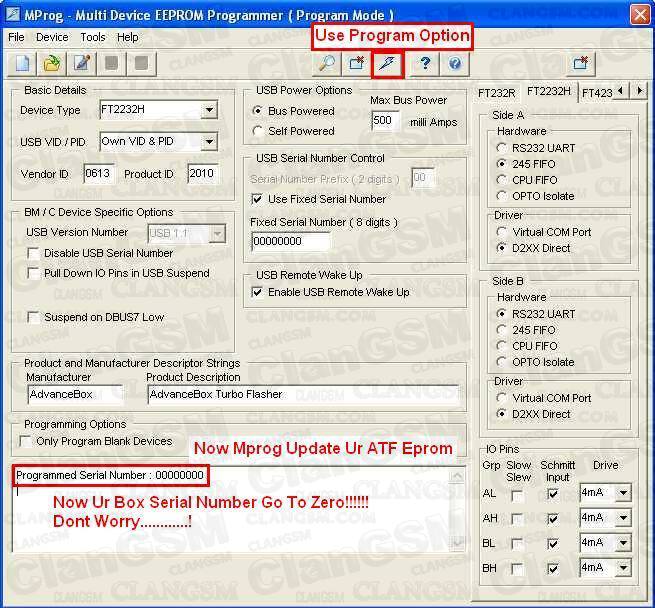Screen dimensions: 655x608
Task: Select Side A CPU FIFO hardware option
Action: (x=501, y=180)
